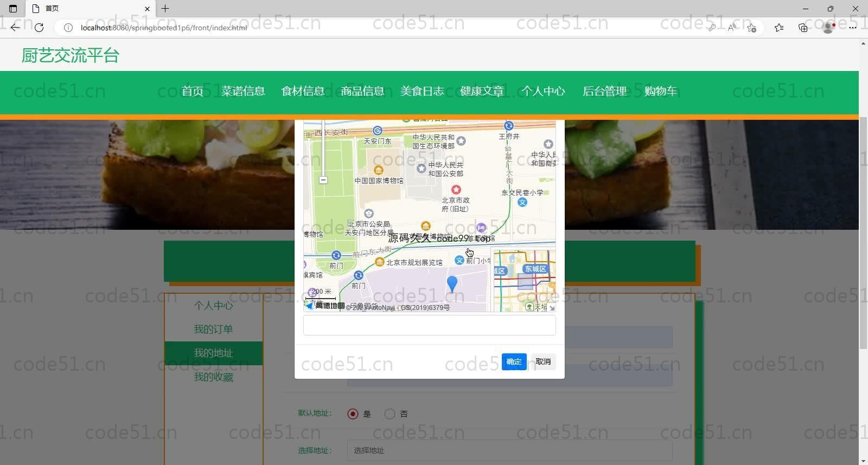This screenshot has width=868, height=465.
Task: Click the red 北京市政府(旧址) star icon
Action: 456,189
